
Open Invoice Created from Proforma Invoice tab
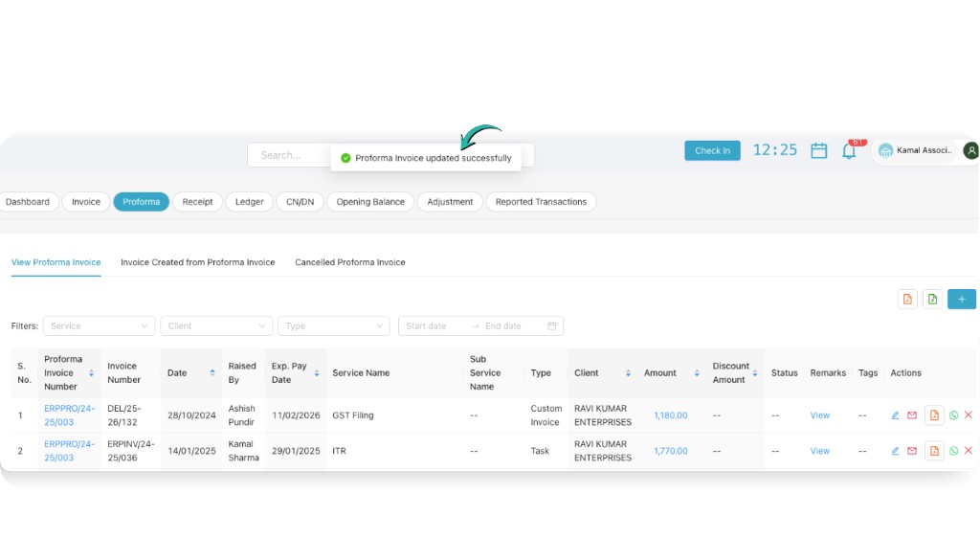tap(197, 262)
